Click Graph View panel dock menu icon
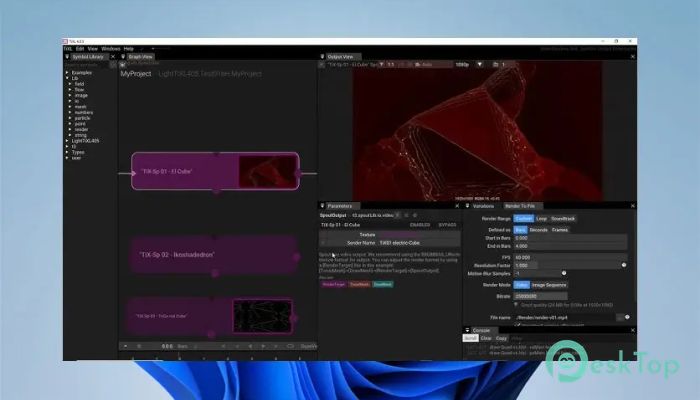This screenshot has width=700, height=400. coord(123,57)
